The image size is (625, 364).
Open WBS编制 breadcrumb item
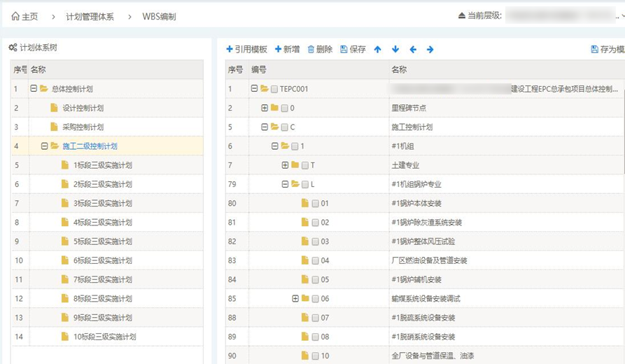159,16
